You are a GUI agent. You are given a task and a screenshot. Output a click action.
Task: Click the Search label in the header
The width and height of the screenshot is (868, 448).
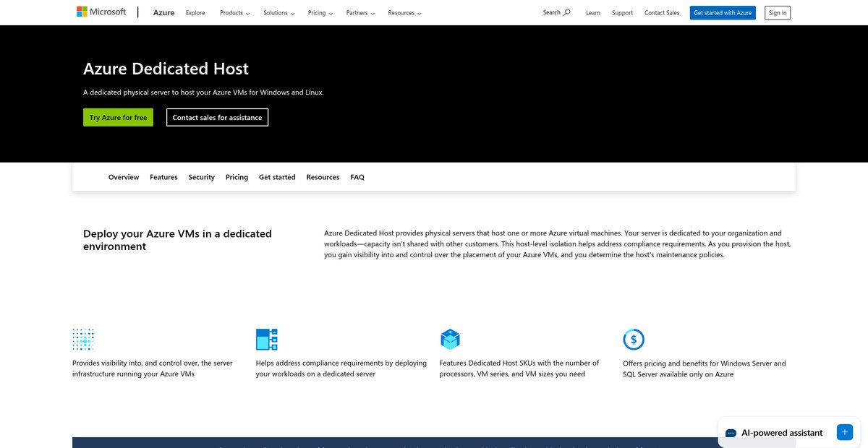[x=552, y=12]
